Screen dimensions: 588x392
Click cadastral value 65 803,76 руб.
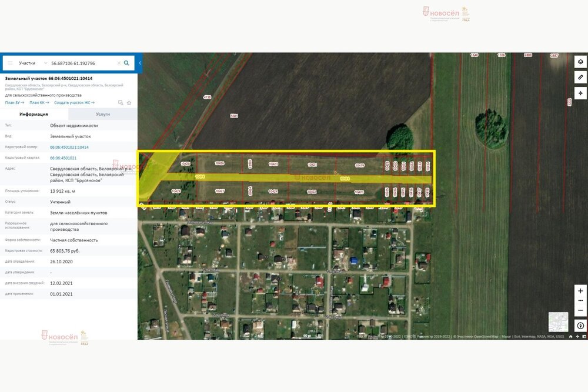click(65, 251)
